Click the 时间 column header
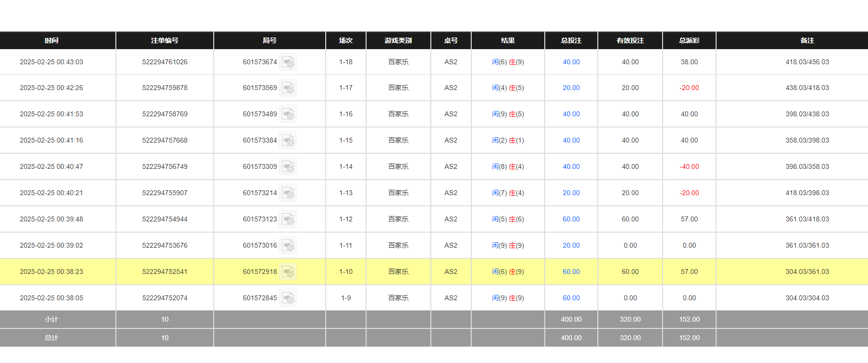Screen dimensions: 868x363 [x=52, y=41]
